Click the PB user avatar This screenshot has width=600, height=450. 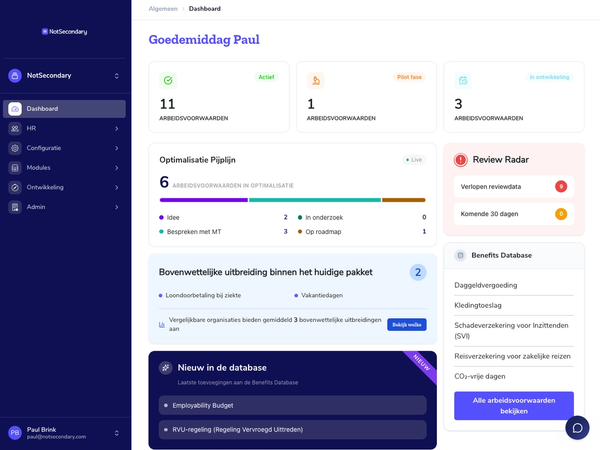click(15, 433)
